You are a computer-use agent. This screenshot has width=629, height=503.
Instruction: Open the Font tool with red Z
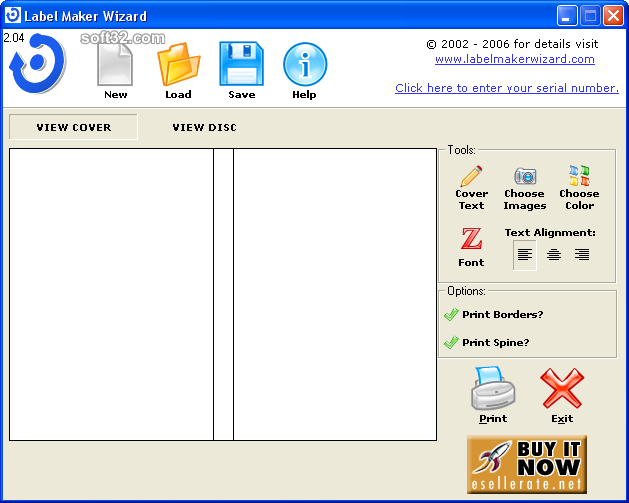coord(471,247)
